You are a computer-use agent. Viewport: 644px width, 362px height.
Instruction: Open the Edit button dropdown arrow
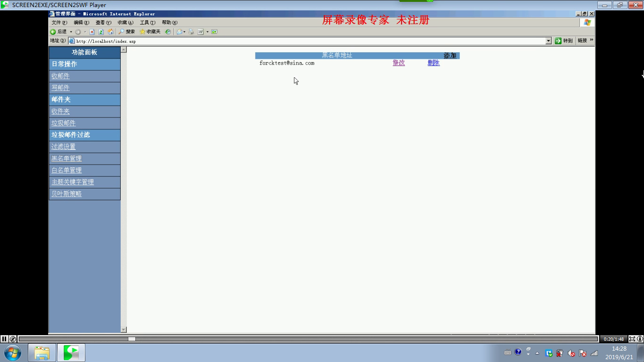pyautogui.click(x=207, y=32)
